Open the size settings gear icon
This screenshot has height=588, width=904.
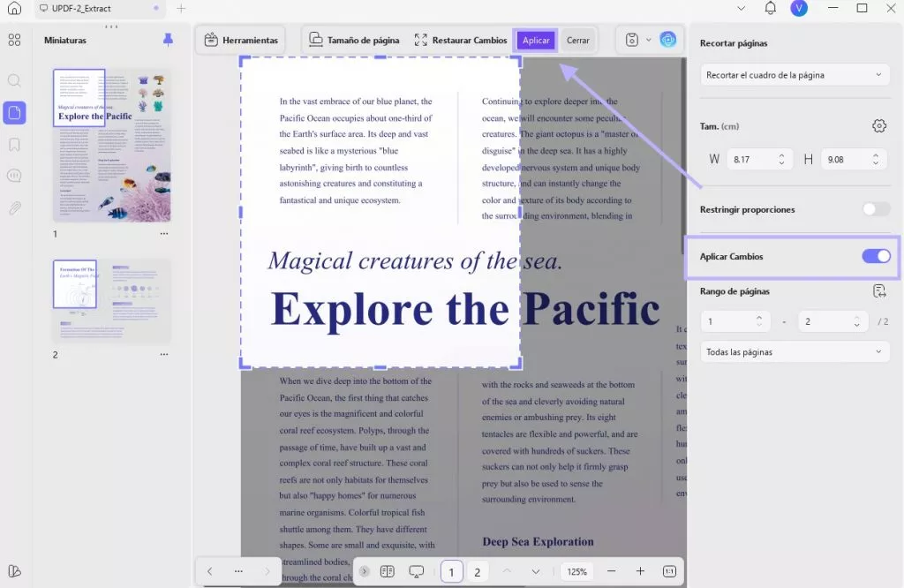tap(878, 125)
